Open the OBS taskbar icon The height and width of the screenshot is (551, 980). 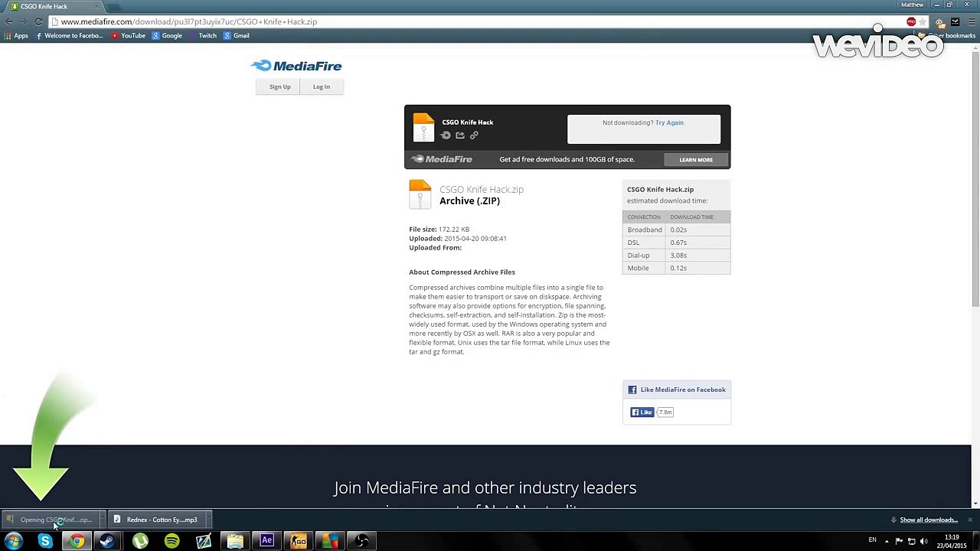pos(362,541)
